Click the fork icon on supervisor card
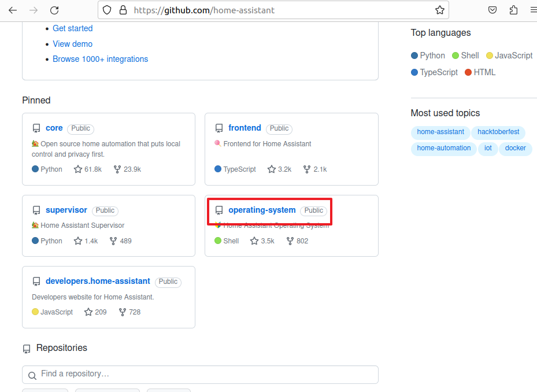Viewport: 537px width, 392px height. [x=113, y=241]
